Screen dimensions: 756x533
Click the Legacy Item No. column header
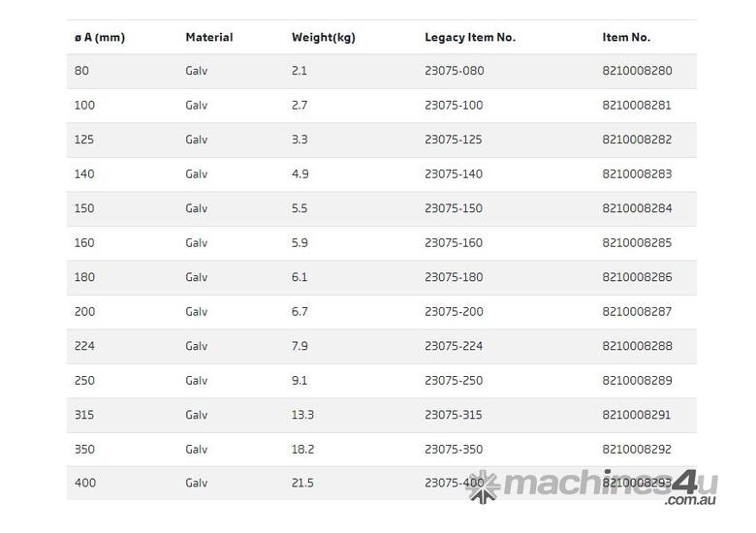[x=470, y=38]
